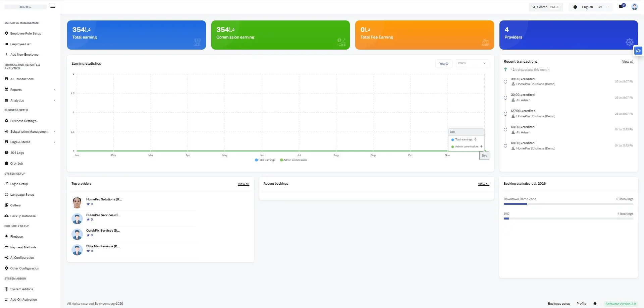644x308 pixels.
Task: Click the home icon in the footer
Action: pyautogui.click(x=595, y=303)
